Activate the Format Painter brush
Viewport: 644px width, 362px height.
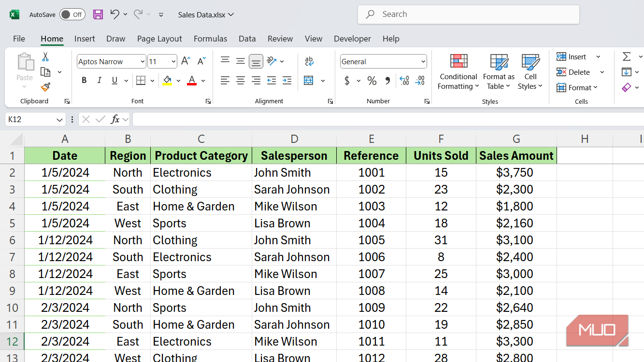45,87
